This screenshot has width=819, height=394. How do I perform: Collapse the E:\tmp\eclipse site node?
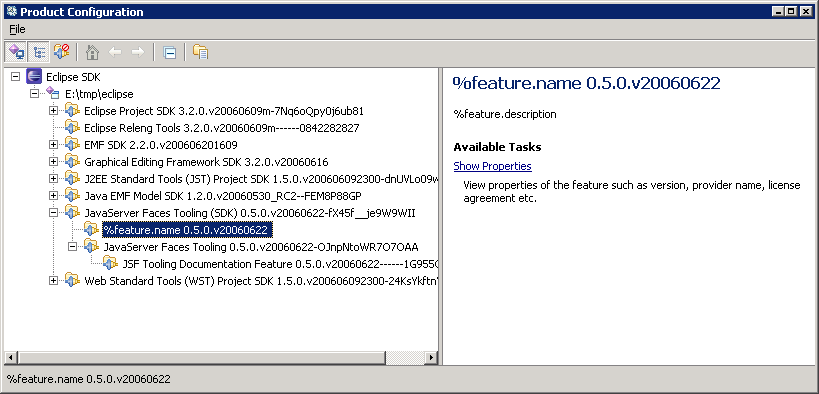[34, 94]
